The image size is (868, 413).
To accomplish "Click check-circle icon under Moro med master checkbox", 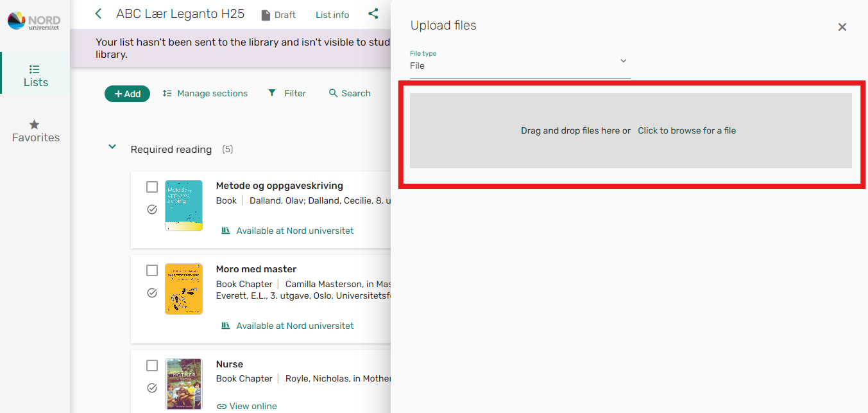I will pyautogui.click(x=152, y=293).
